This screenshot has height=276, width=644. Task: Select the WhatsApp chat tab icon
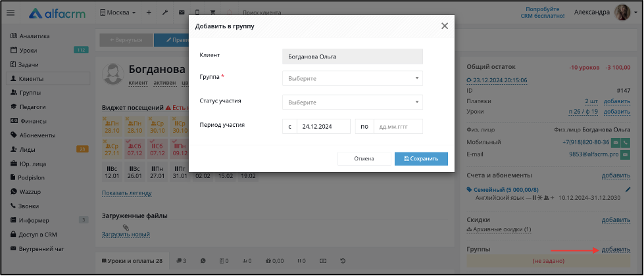pos(203,261)
